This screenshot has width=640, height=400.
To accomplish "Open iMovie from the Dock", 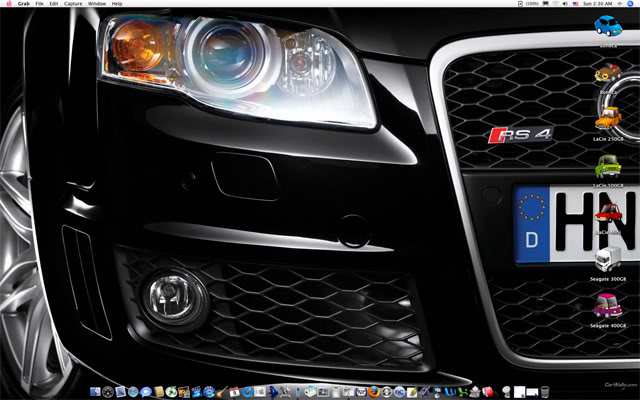I will (x=196, y=392).
